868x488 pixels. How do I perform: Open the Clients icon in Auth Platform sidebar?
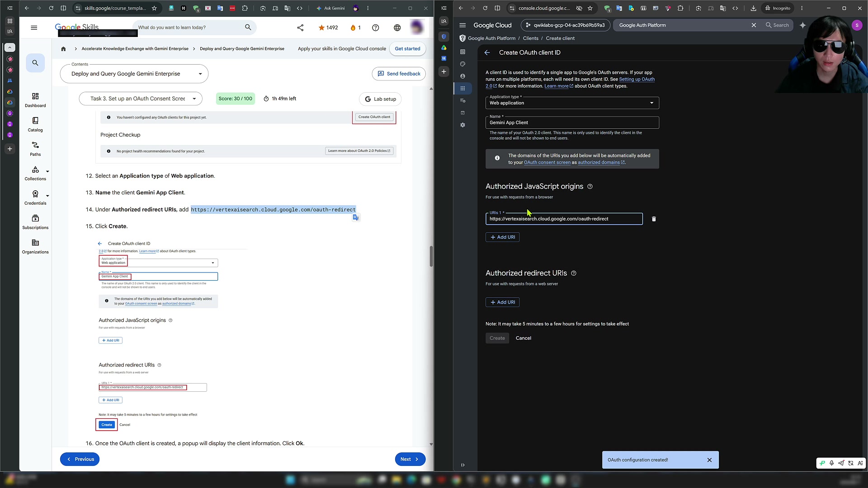[462, 89]
